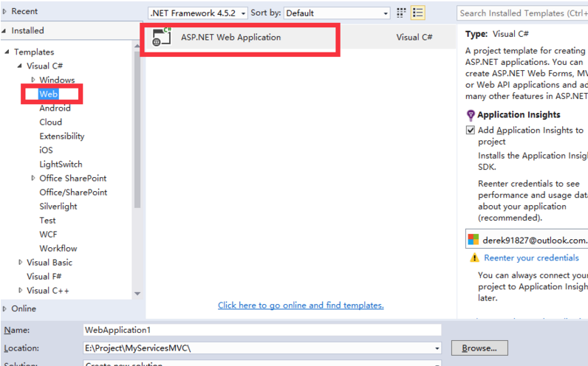
Task: Select the Cloud template category
Action: coord(51,122)
